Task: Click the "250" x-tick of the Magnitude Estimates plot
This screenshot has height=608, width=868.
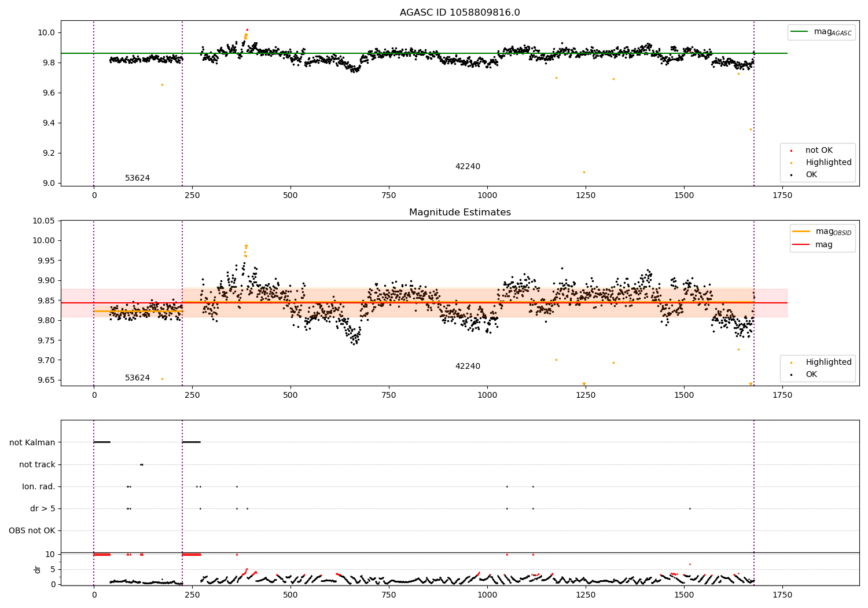Action: tap(192, 395)
